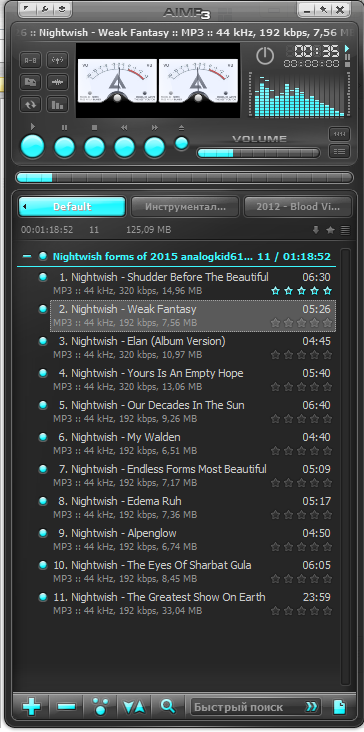Open the playlist menu lines icon

345,230
